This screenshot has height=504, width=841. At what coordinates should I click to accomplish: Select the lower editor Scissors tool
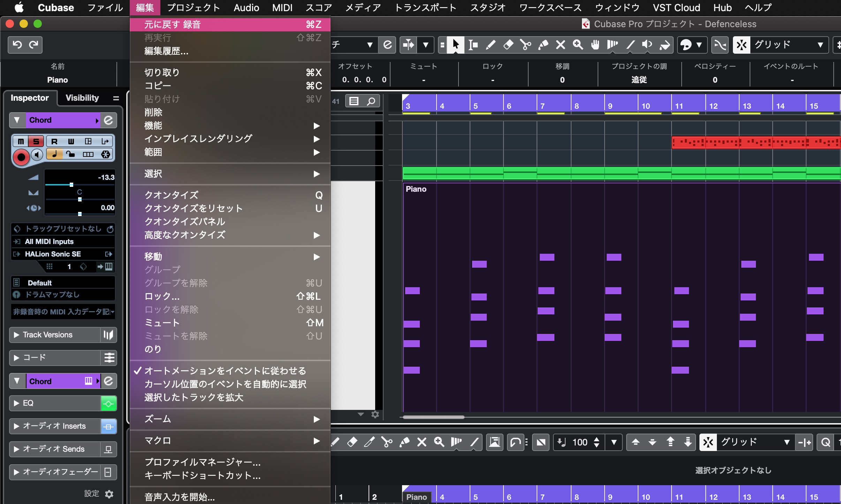[x=387, y=442]
